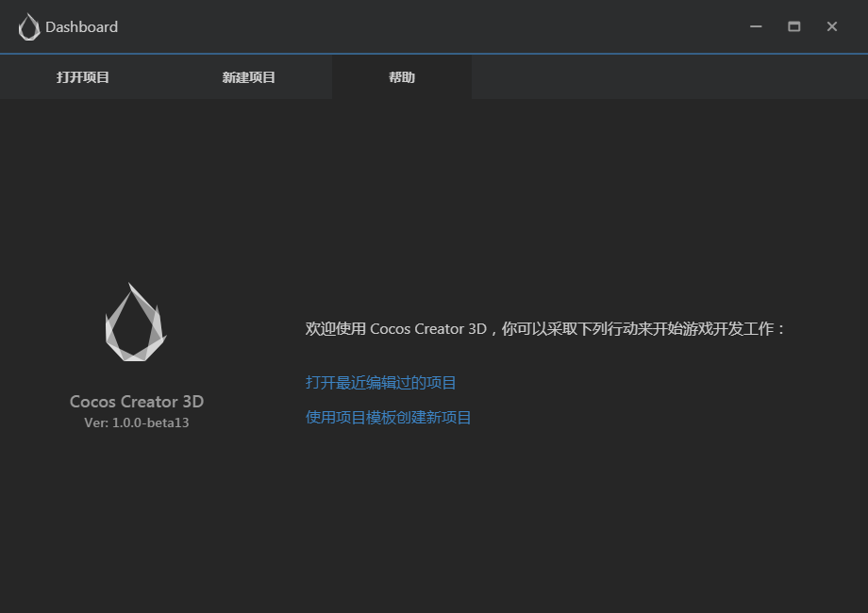Click welcome text 欢迎使用 Cocos Creator 3D
This screenshot has width=868, height=613.
click(396, 328)
